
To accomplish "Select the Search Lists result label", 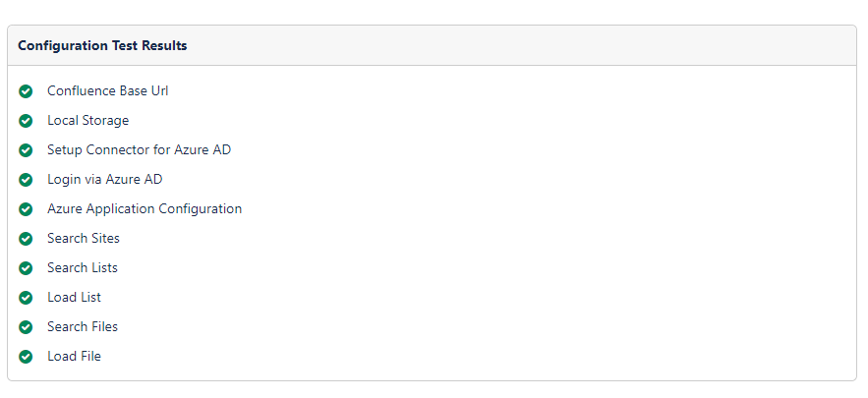I will pos(82,268).
